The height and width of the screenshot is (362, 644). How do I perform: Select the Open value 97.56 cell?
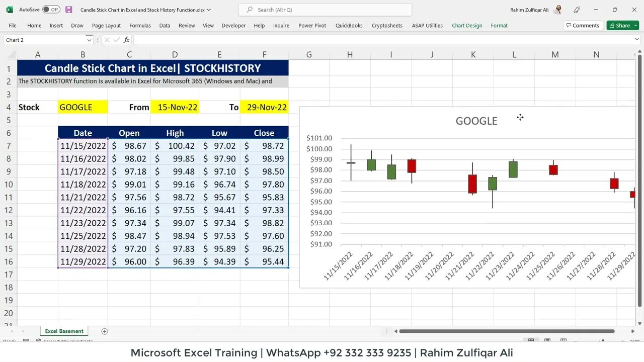(129, 197)
